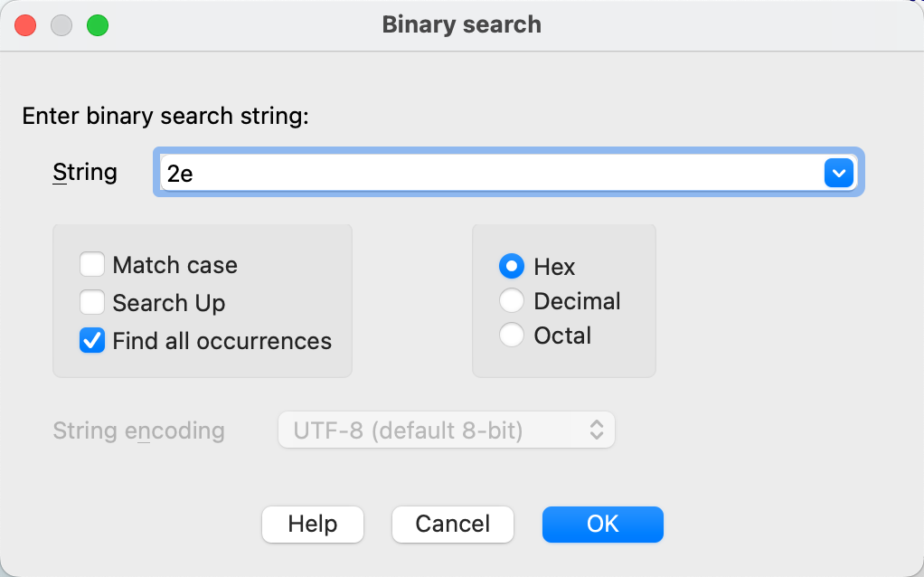This screenshot has width=924, height=577.
Task: Click the Binary search title bar
Action: (462, 24)
